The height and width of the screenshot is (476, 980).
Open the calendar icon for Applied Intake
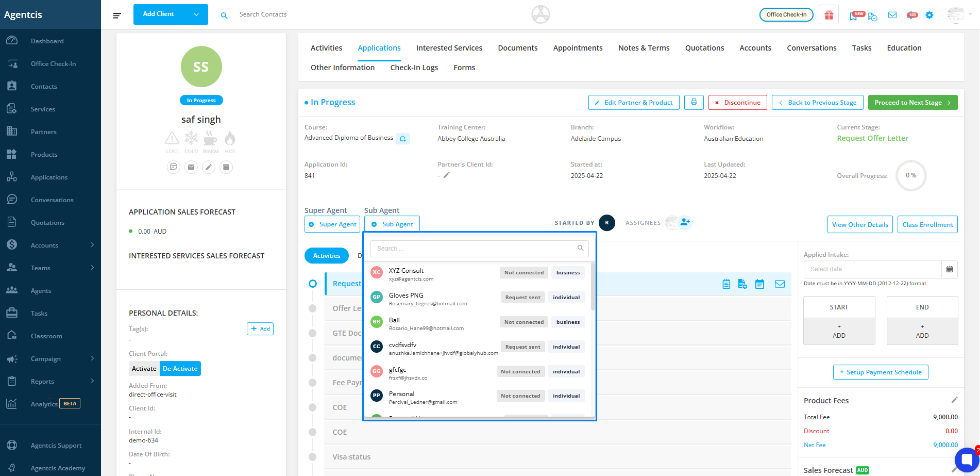[950, 269]
